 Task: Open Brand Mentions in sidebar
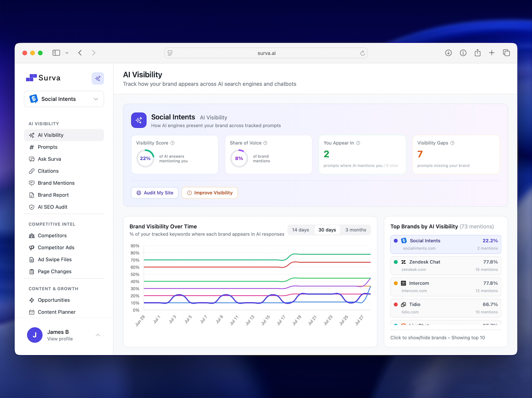(64, 183)
